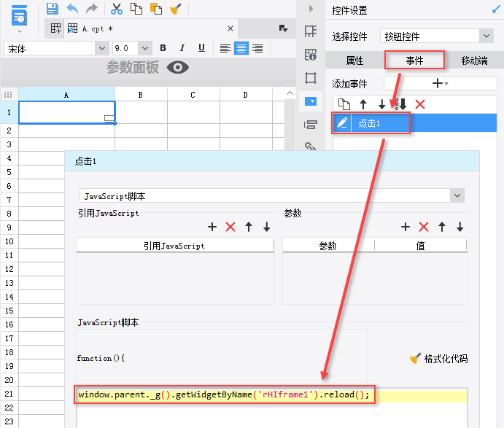Move parameter up
Viewport: 504px width, 428px height.
click(x=442, y=227)
